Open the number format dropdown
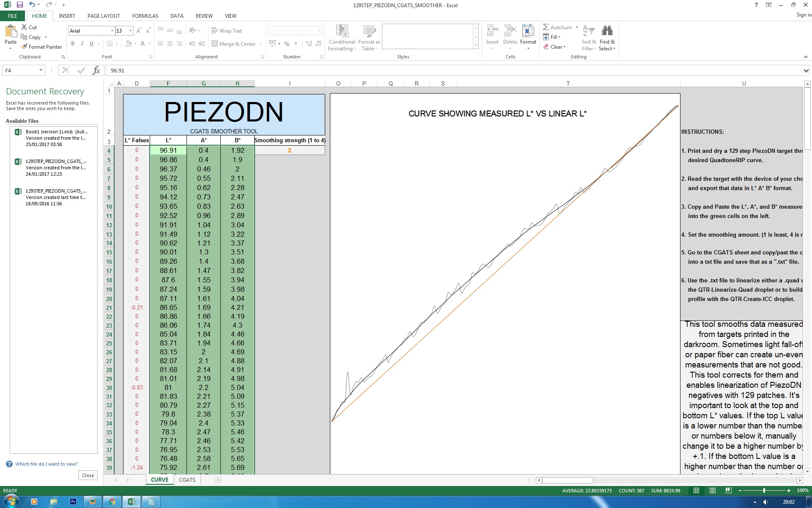Screen dimensions: 812x508 tap(320, 30)
